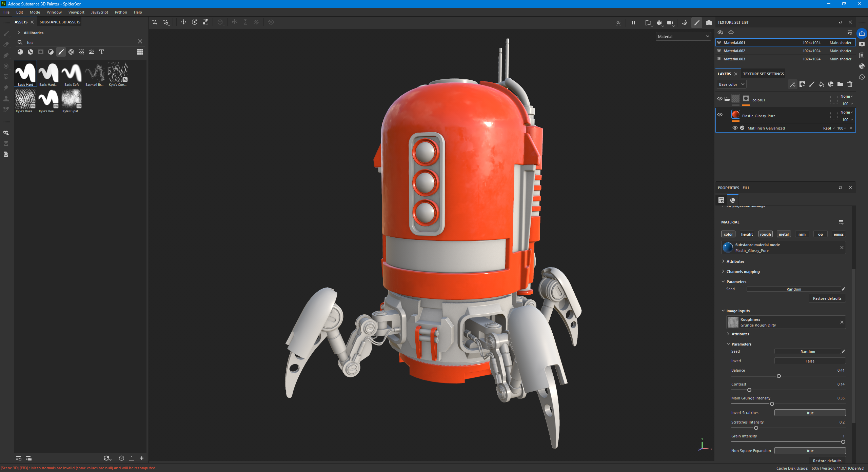Add a folder in Layers panel
868x472 pixels.
click(840, 84)
